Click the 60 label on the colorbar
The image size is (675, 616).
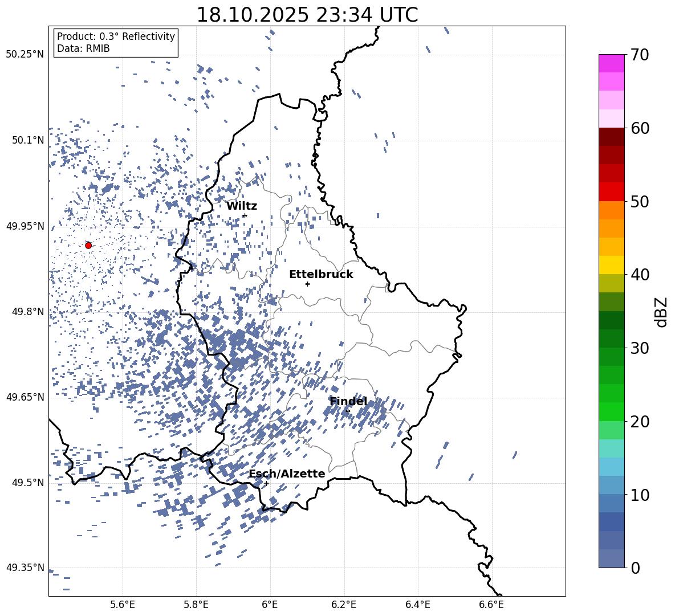[x=639, y=128]
